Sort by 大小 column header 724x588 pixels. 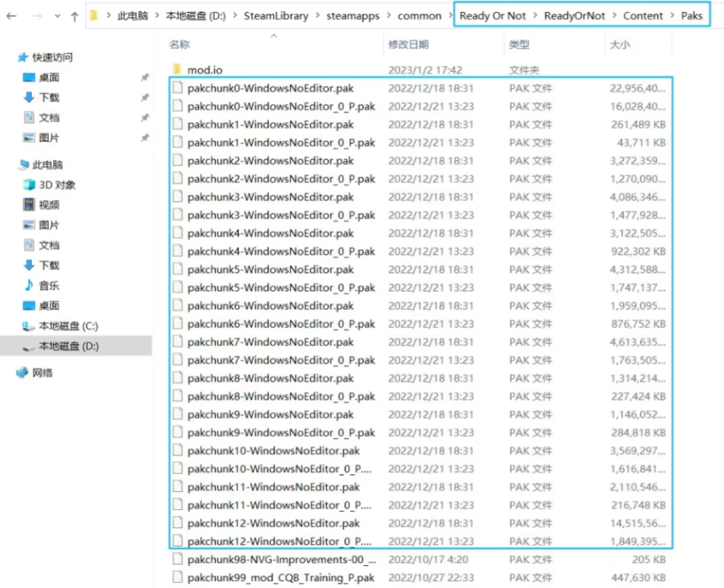(x=619, y=44)
